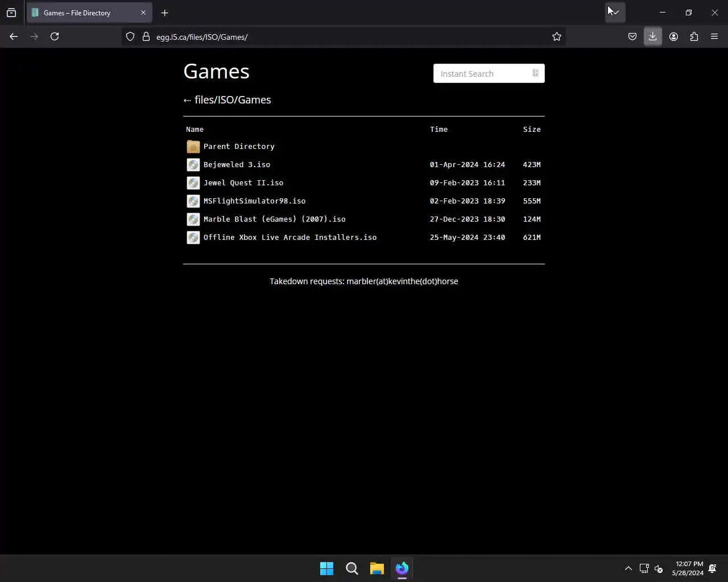Select the 09-Feb-2023 16:11 timestamp
This screenshot has height=582, width=728.
click(468, 182)
